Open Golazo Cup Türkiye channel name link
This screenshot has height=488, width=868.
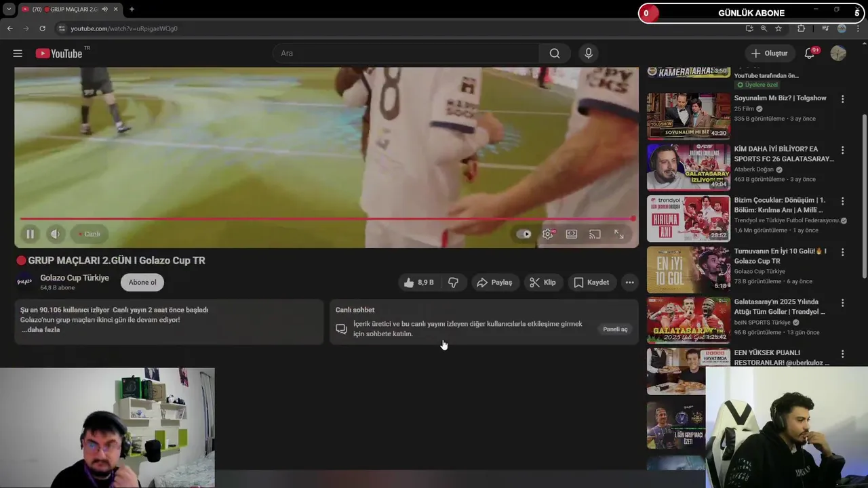(75, 278)
